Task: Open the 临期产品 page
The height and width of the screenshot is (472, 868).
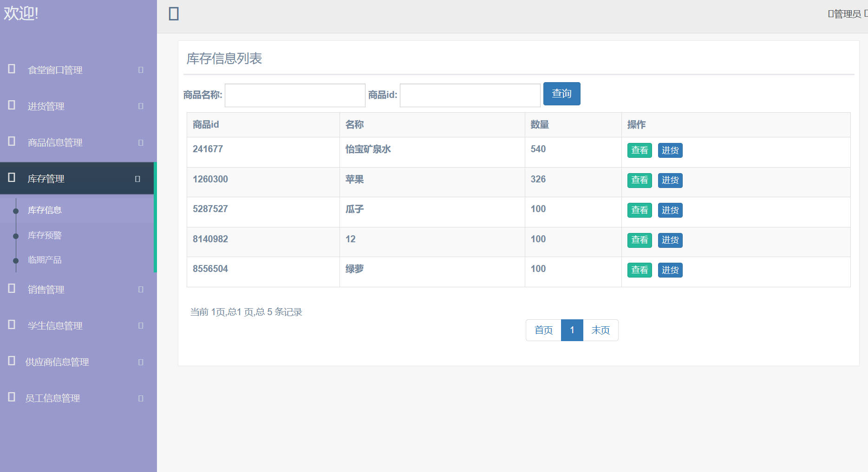Action: (44, 259)
